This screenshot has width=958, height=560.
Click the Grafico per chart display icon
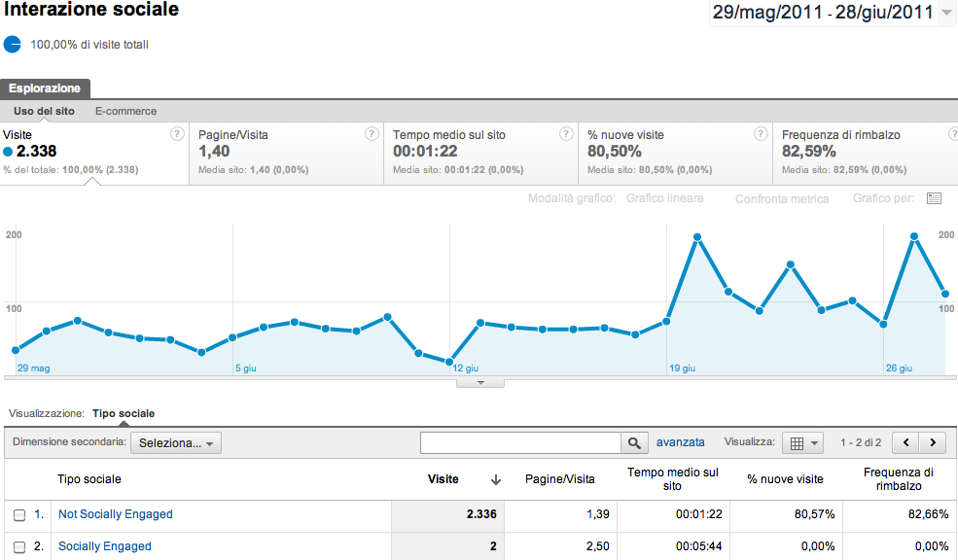934,198
